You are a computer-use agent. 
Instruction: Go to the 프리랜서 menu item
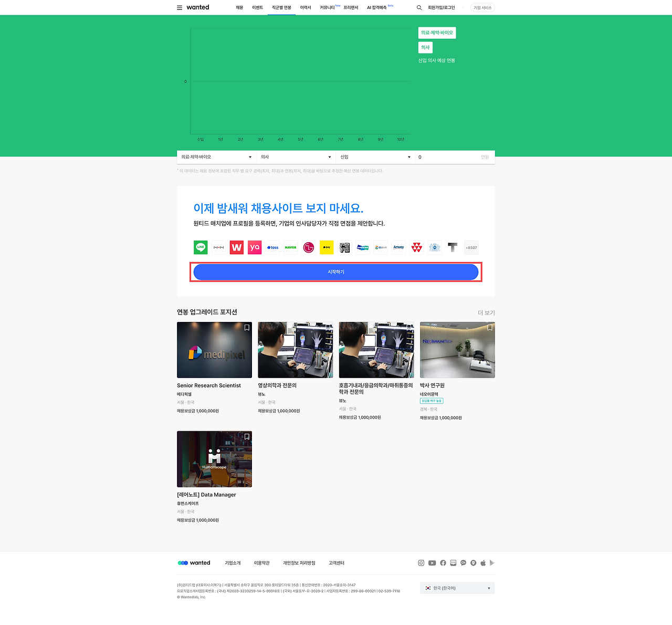(x=351, y=8)
